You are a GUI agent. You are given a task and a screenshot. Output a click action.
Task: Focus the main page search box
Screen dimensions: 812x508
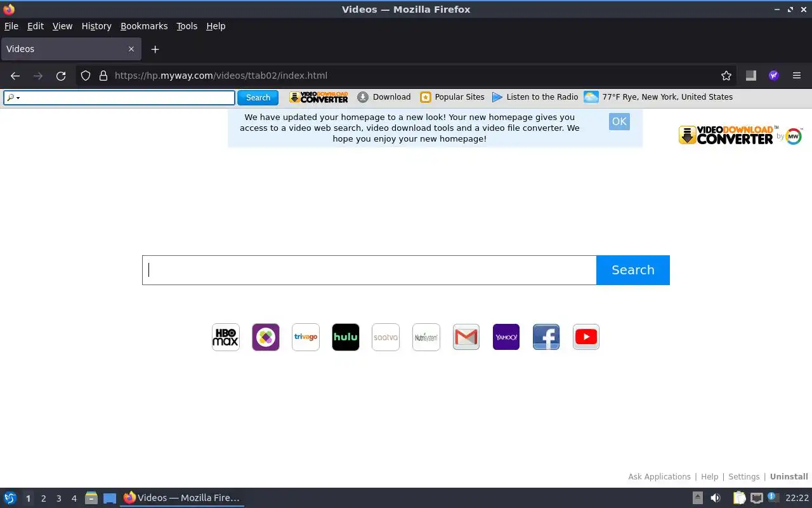click(x=369, y=270)
